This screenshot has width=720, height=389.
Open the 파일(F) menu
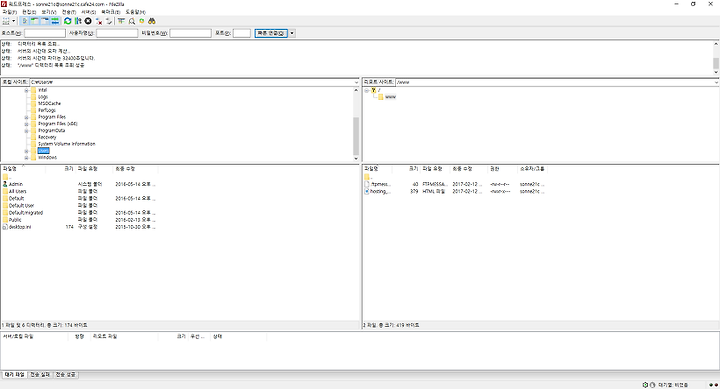click(10, 12)
